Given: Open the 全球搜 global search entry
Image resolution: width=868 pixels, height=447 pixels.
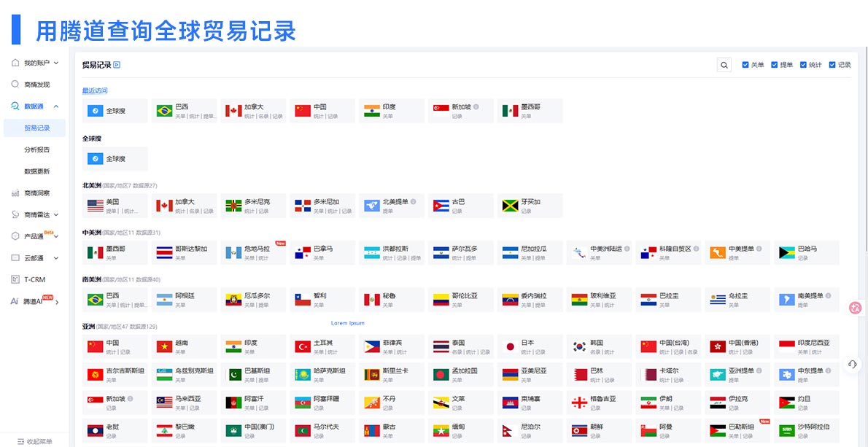Looking at the screenshot, I should (x=115, y=158).
